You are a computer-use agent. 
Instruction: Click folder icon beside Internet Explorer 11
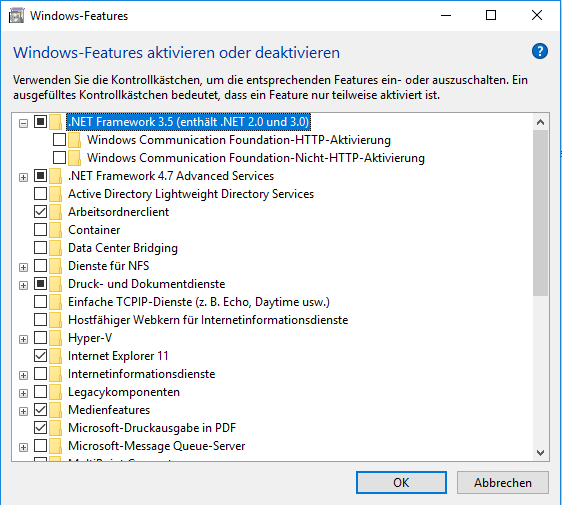pyautogui.click(x=56, y=356)
